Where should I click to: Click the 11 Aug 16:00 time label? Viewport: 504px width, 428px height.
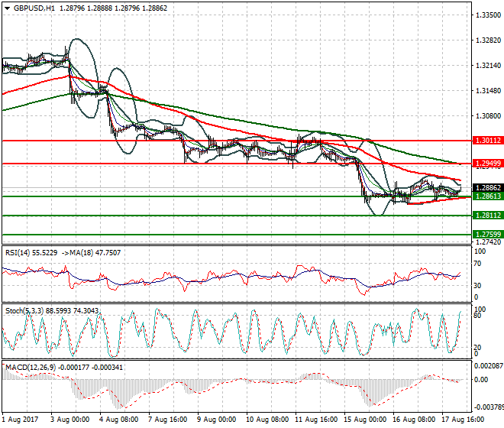point(316,420)
